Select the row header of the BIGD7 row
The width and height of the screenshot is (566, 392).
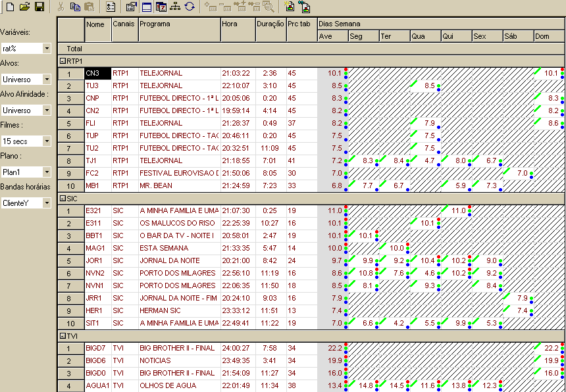(x=71, y=349)
